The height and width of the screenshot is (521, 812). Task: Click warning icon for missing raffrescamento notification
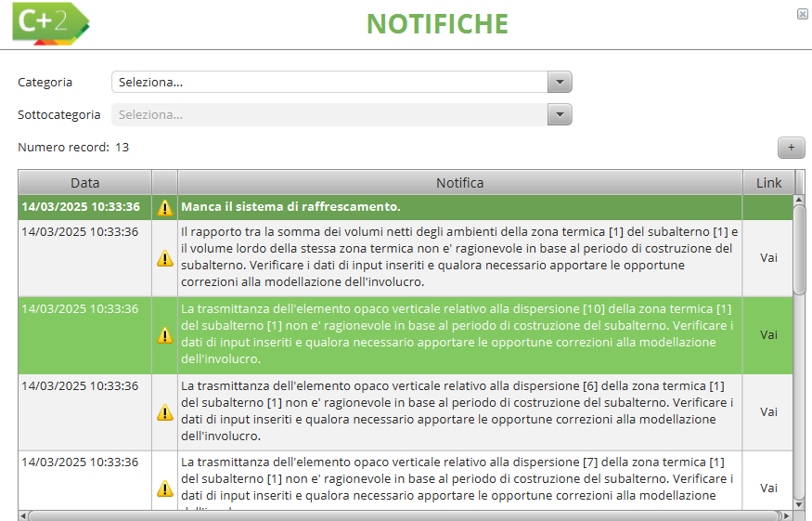point(164,208)
